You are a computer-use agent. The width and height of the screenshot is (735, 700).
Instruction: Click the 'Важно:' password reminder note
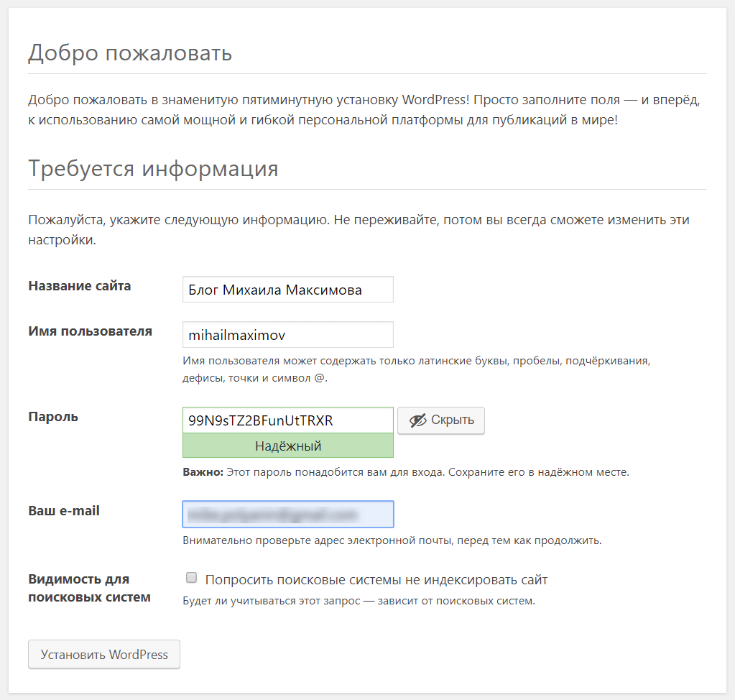pyautogui.click(x=406, y=472)
